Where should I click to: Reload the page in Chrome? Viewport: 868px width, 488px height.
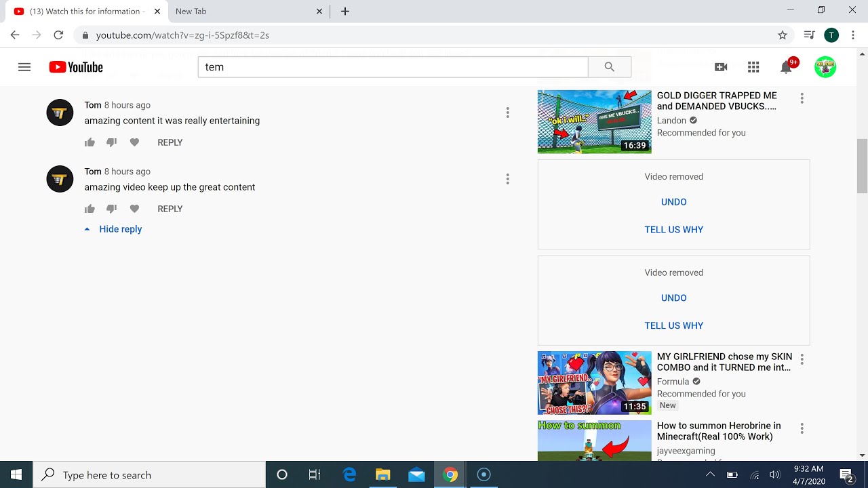click(x=58, y=35)
